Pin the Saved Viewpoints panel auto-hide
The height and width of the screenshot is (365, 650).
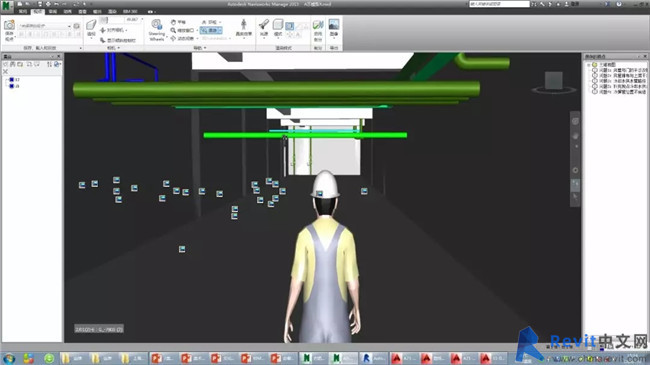click(639, 56)
